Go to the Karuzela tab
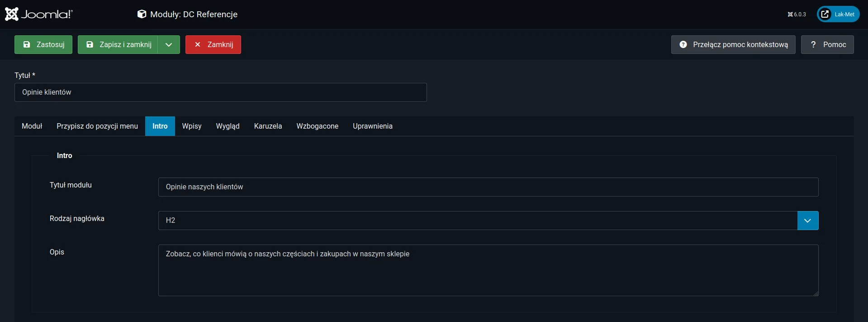The width and height of the screenshot is (868, 322). pyautogui.click(x=268, y=126)
